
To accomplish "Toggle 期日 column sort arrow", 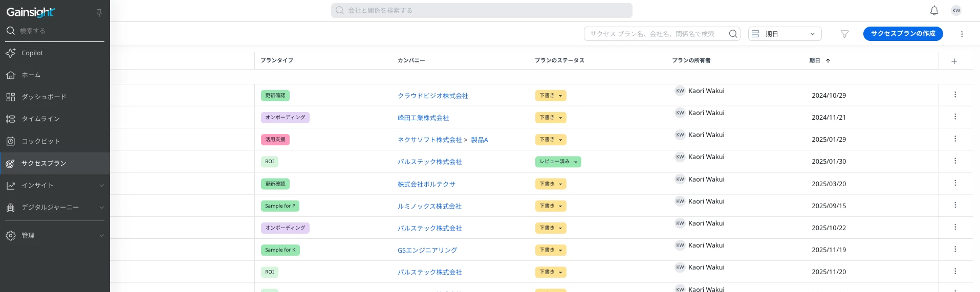I will click(x=828, y=61).
